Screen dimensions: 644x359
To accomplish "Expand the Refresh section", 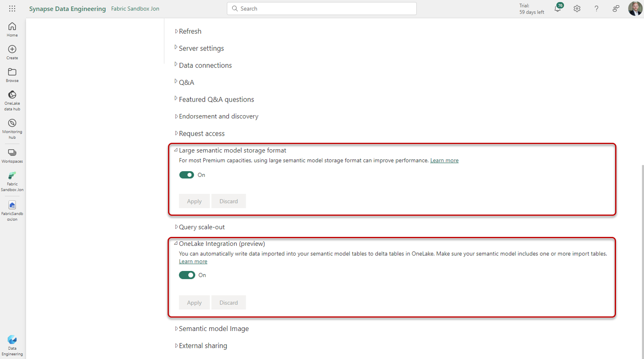I will tap(188, 31).
